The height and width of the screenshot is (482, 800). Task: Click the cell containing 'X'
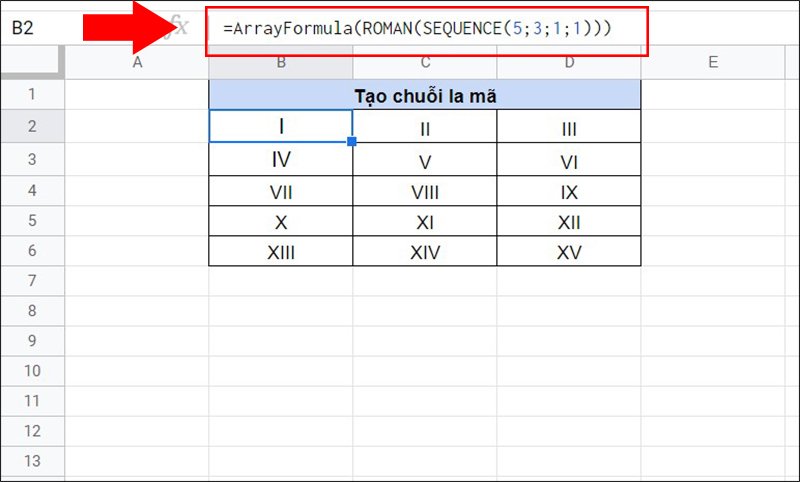(281, 221)
